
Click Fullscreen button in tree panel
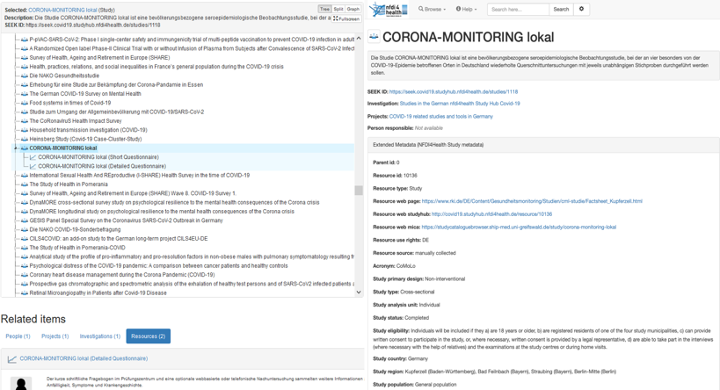point(346,19)
